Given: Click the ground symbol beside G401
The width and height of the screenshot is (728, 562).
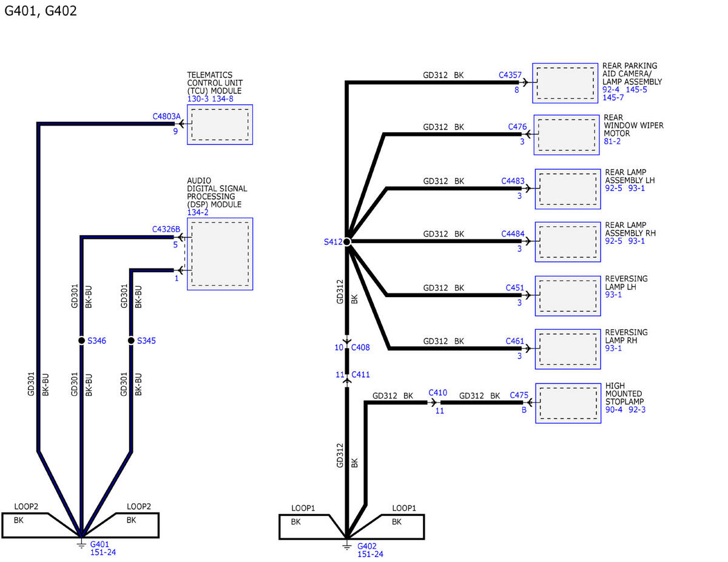Looking at the screenshot, I should tap(81, 544).
